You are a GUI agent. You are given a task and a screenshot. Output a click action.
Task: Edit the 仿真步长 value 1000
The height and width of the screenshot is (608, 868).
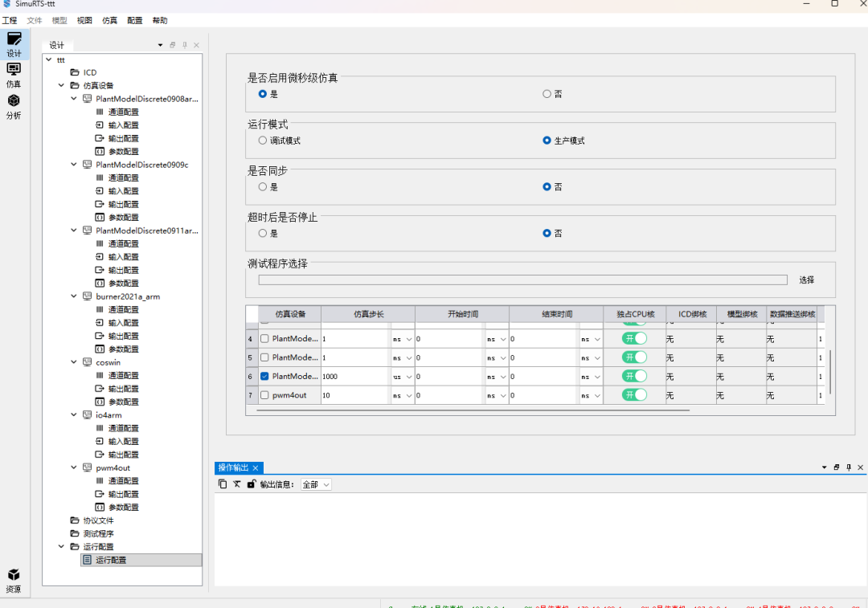[355, 377]
